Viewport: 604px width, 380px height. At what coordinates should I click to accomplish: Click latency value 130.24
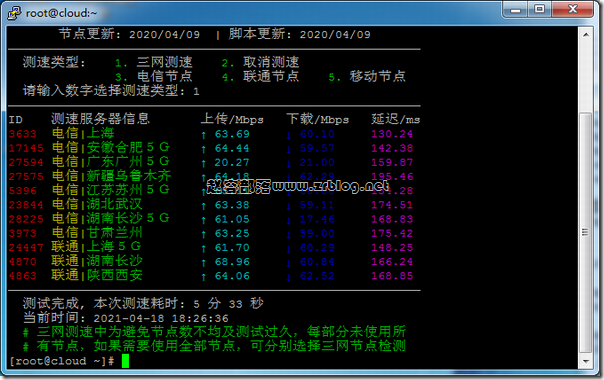pos(392,134)
